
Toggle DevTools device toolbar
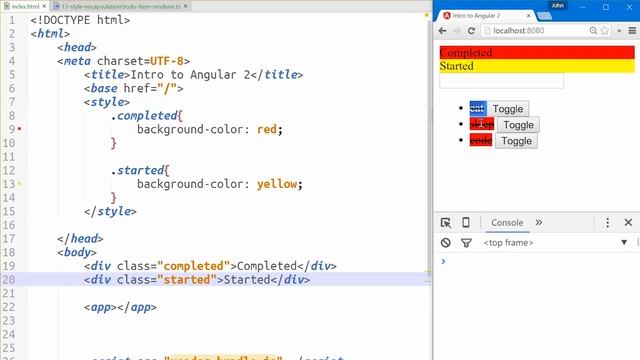466,222
